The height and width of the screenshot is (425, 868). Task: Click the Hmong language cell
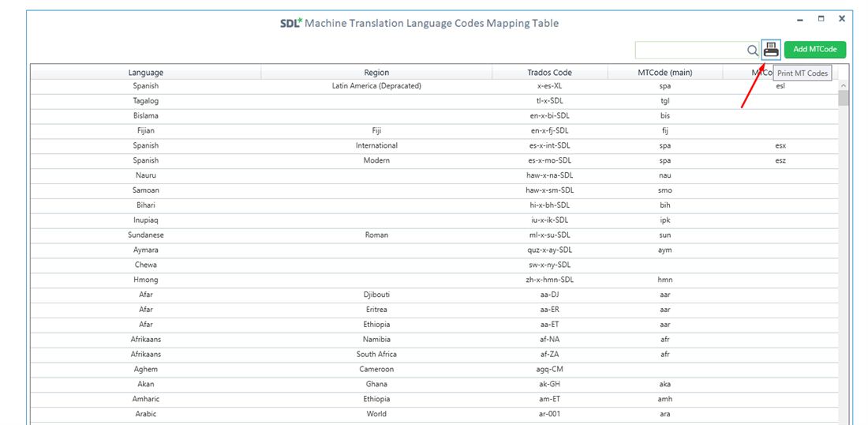146,280
